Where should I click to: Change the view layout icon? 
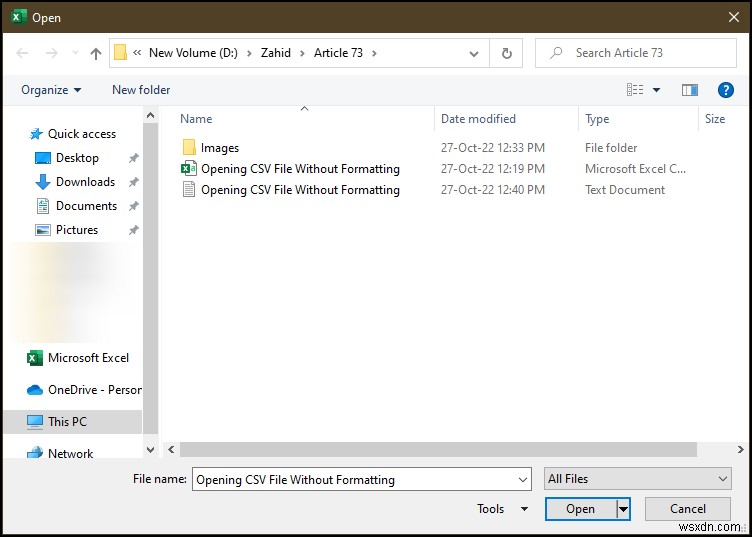tap(635, 90)
